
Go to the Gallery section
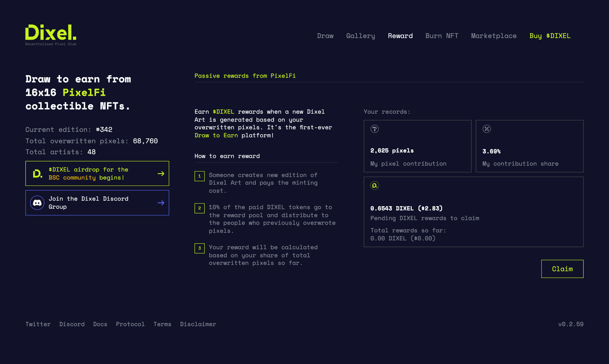pos(361,36)
